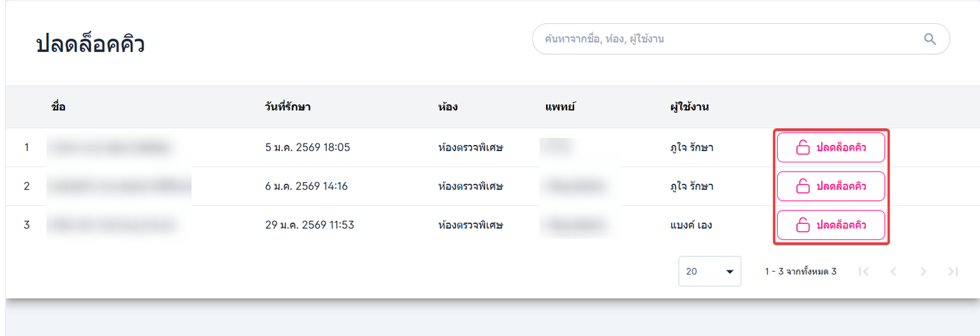Image resolution: width=980 pixels, height=336 pixels.
Task: Click unlock padlock icon in row 1
Action: click(x=802, y=148)
